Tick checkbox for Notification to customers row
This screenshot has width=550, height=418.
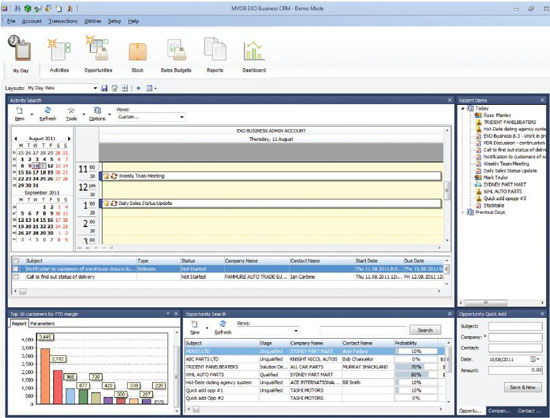coord(16,269)
